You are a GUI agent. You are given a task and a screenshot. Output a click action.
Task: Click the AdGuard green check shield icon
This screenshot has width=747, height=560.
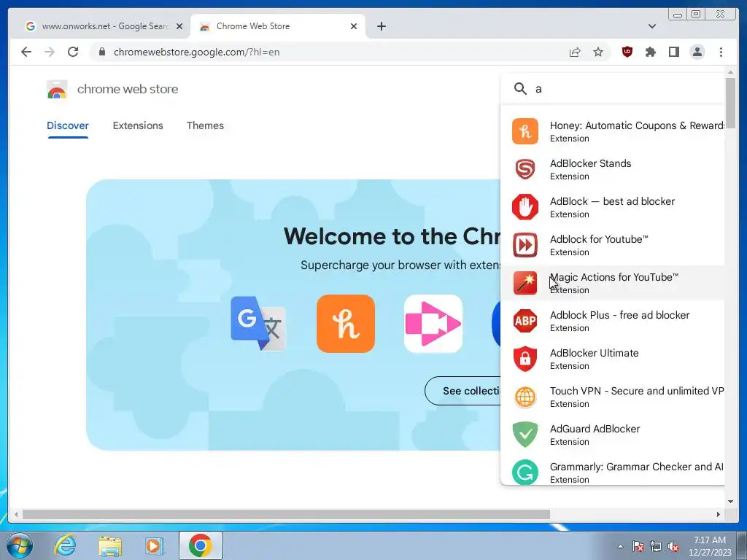[x=525, y=435]
